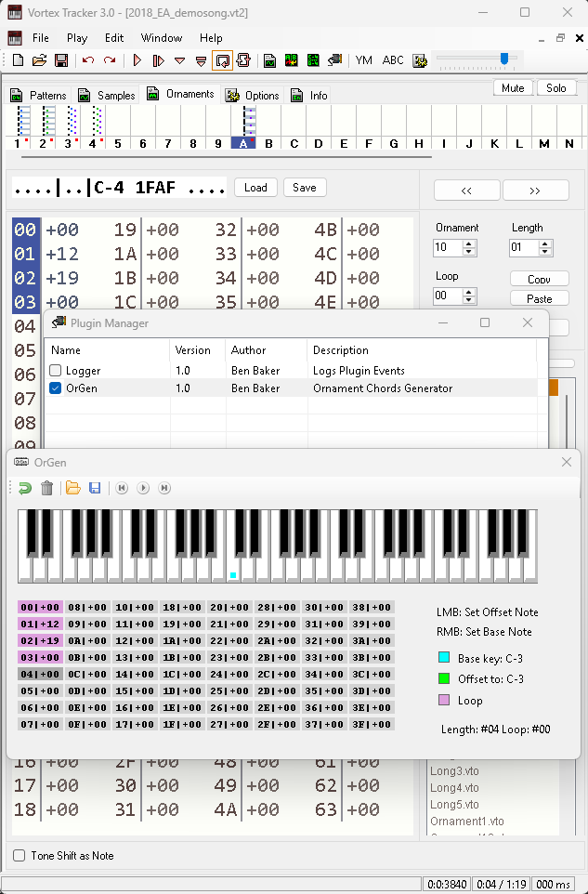Click the Save floppy disk toolbar icon
Viewport: 588px width, 894px height.
pos(61,60)
